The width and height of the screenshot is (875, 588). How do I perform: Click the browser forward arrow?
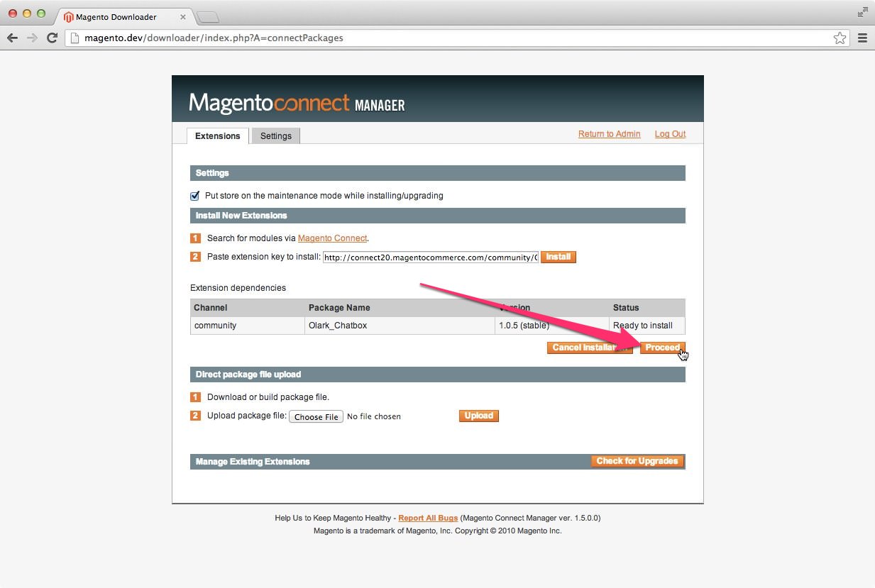point(32,38)
